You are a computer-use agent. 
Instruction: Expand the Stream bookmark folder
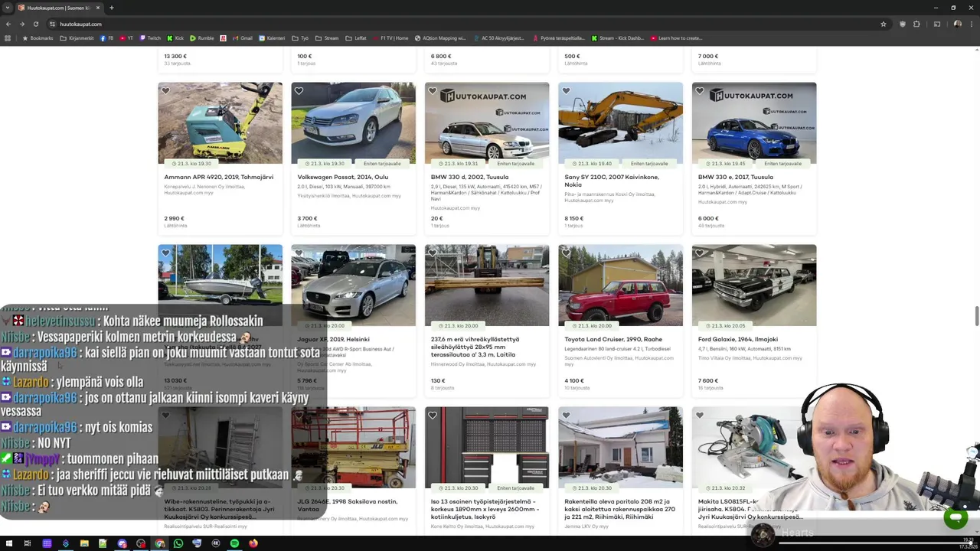[327, 37]
